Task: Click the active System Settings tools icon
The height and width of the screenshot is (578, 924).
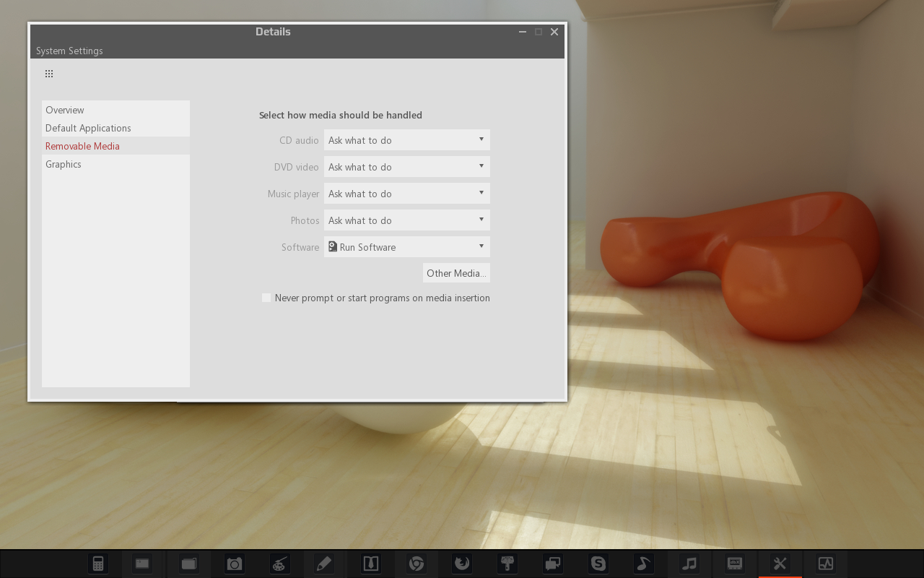Action: (x=780, y=564)
